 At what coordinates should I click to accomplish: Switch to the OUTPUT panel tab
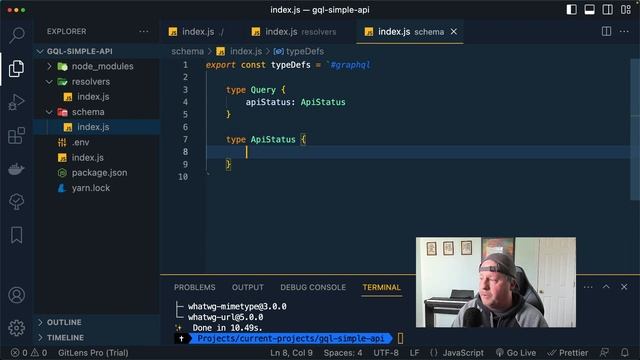[248, 287]
